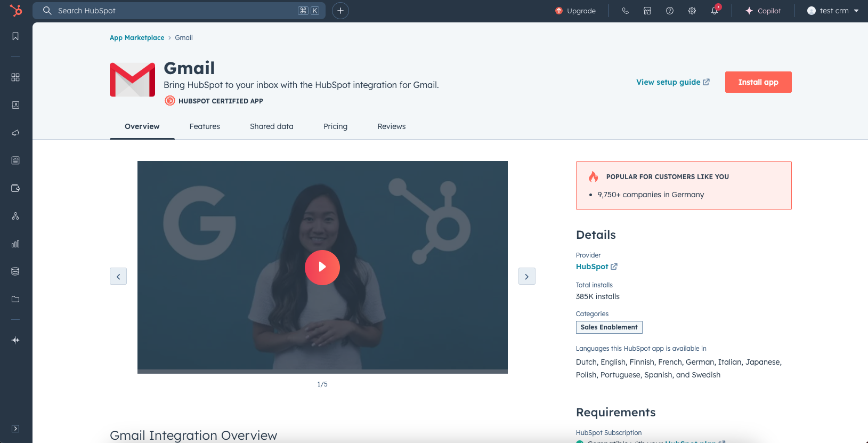
Task: Expand the sidebar with the bottom arrow icon
Action: coord(15,429)
